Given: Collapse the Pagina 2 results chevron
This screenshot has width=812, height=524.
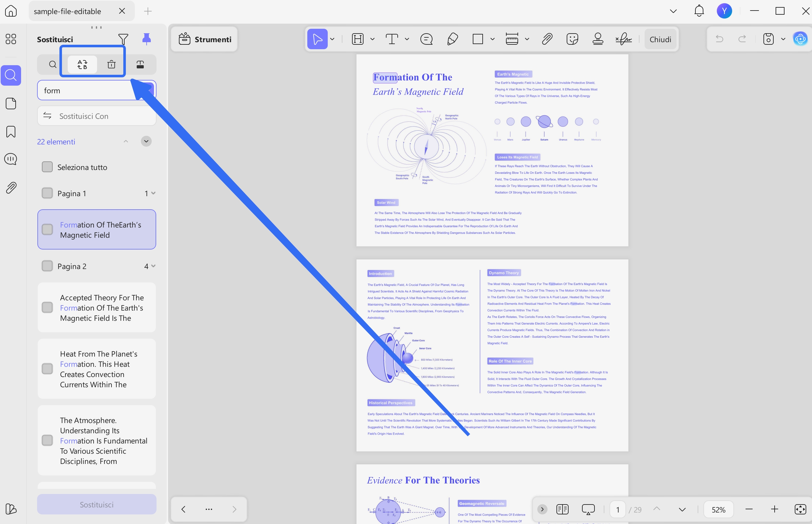Looking at the screenshot, I should pyautogui.click(x=153, y=266).
